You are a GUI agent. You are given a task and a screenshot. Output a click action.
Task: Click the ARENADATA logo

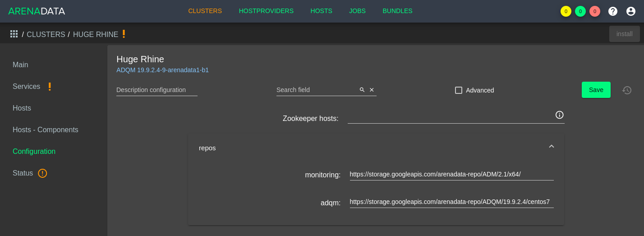tap(37, 11)
